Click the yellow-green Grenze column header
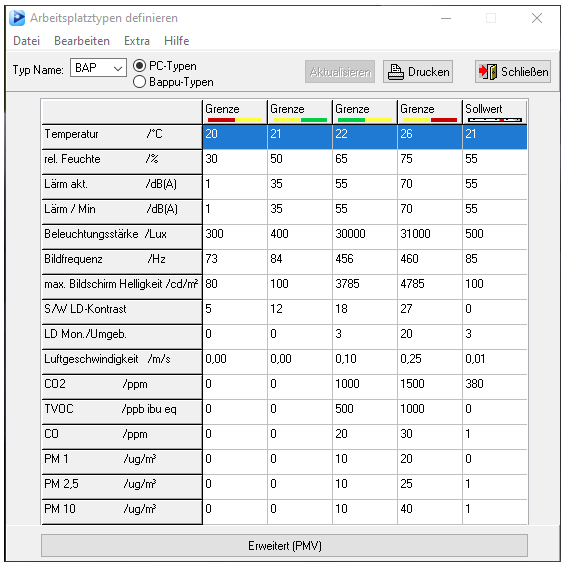The height and width of the screenshot is (567, 565). click(x=300, y=112)
